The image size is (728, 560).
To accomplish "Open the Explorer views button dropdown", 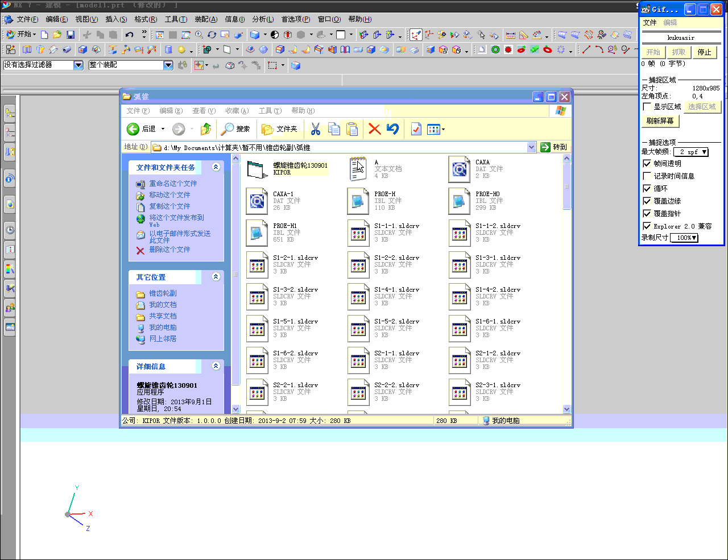I will click(x=443, y=129).
